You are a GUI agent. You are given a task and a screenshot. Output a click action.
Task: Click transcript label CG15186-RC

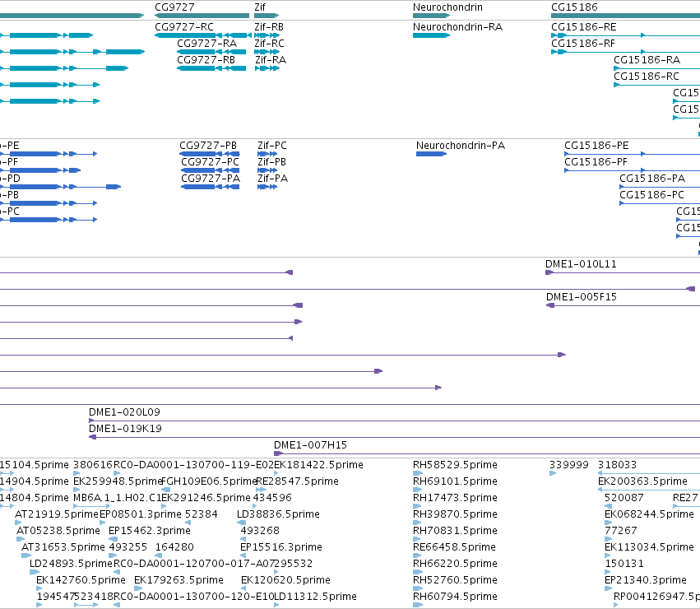647,77
